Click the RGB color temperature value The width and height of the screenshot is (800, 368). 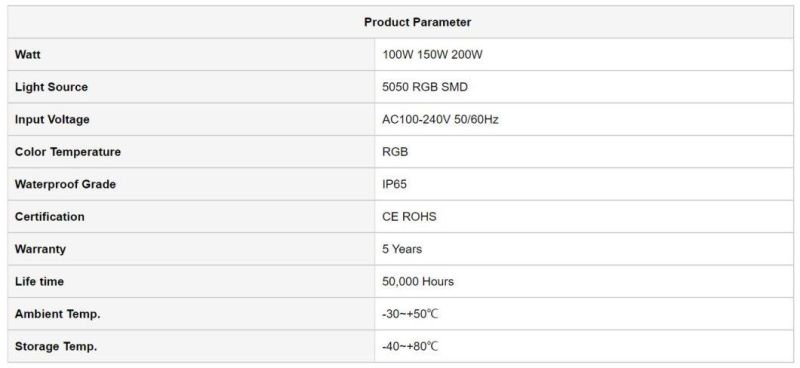pyautogui.click(x=395, y=152)
